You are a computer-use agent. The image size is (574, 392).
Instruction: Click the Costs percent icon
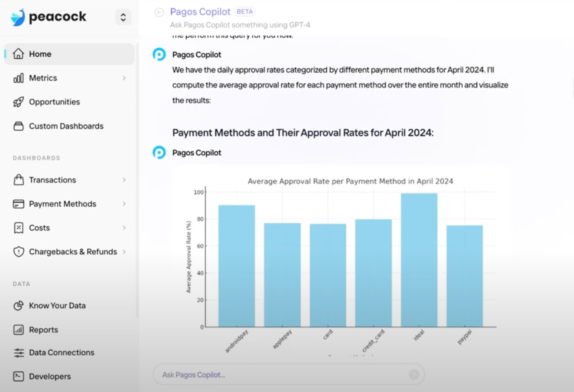(18, 228)
